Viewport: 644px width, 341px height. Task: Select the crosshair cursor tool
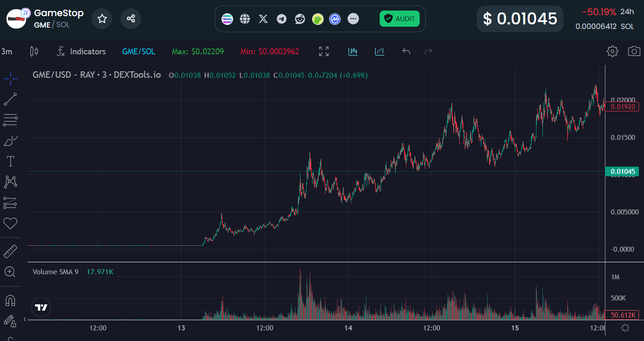point(11,79)
